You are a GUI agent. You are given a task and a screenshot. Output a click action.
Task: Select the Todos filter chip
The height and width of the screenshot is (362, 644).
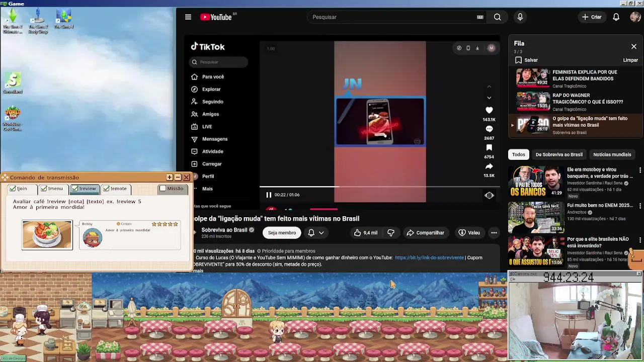[x=518, y=154]
